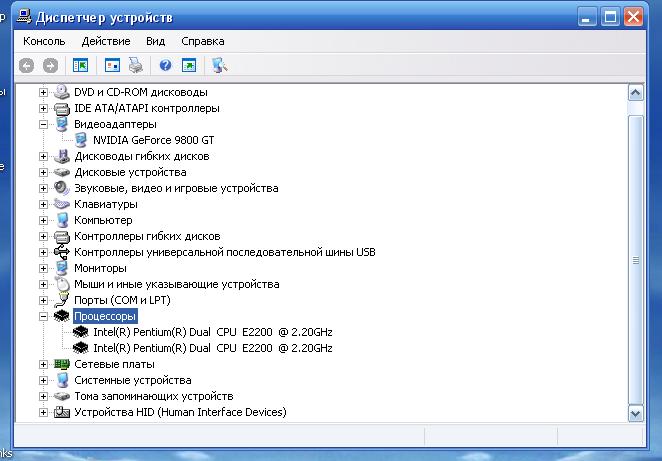662x461 pixels.
Task: Click the IDE ATA/ATAPI контроллеры icon
Action: pyautogui.click(x=62, y=108)
